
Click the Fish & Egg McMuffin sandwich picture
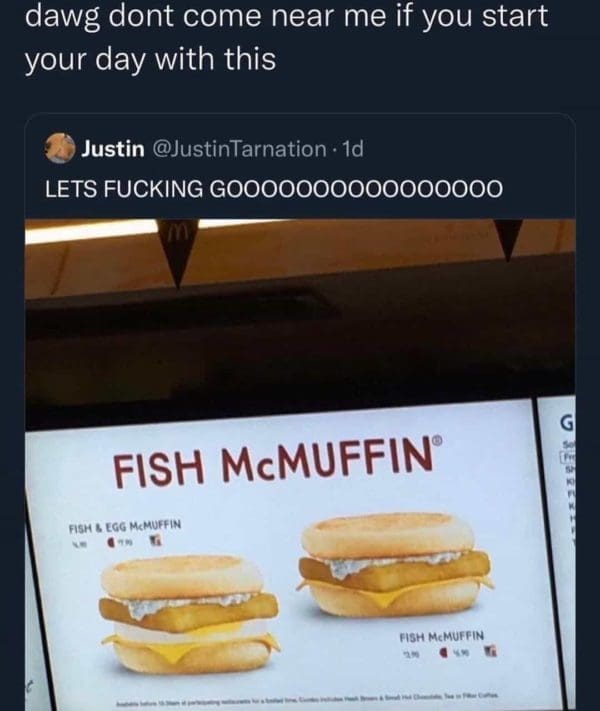click(x=187, y=613)
